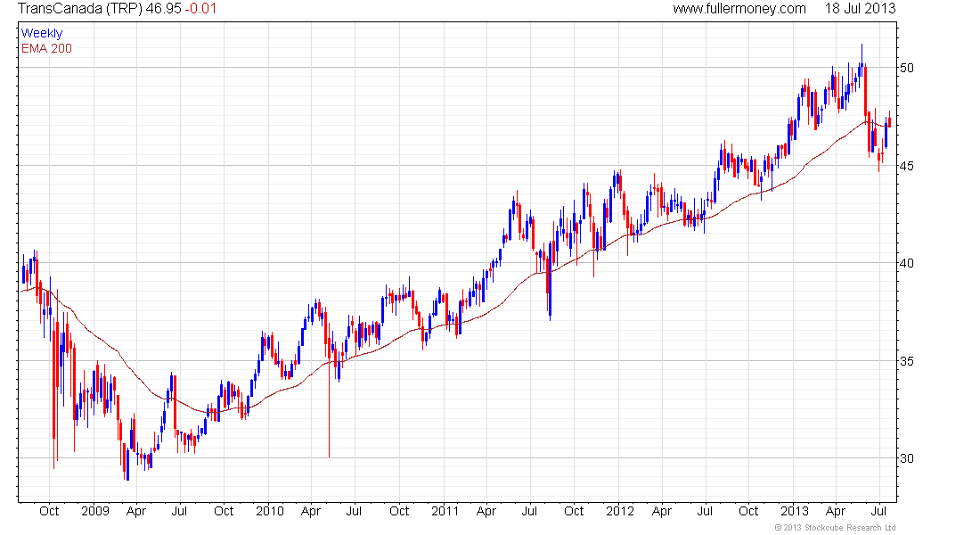980x535 pixels.
Task: Click the Apr label after 2013
Action: [836, 511]
